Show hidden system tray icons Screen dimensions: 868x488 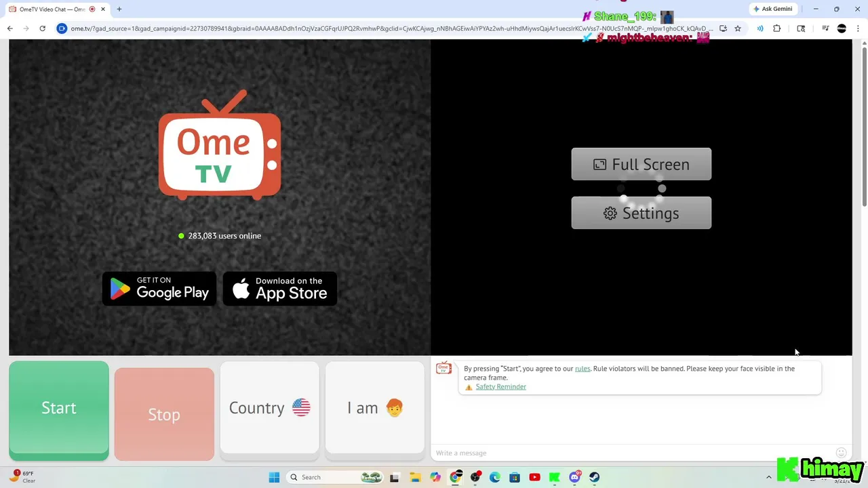769,477
